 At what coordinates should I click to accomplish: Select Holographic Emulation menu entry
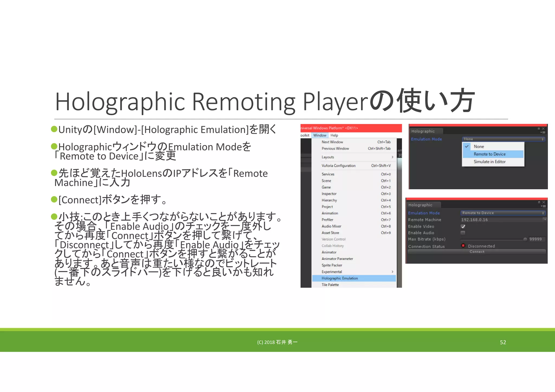tap(354, 278)
